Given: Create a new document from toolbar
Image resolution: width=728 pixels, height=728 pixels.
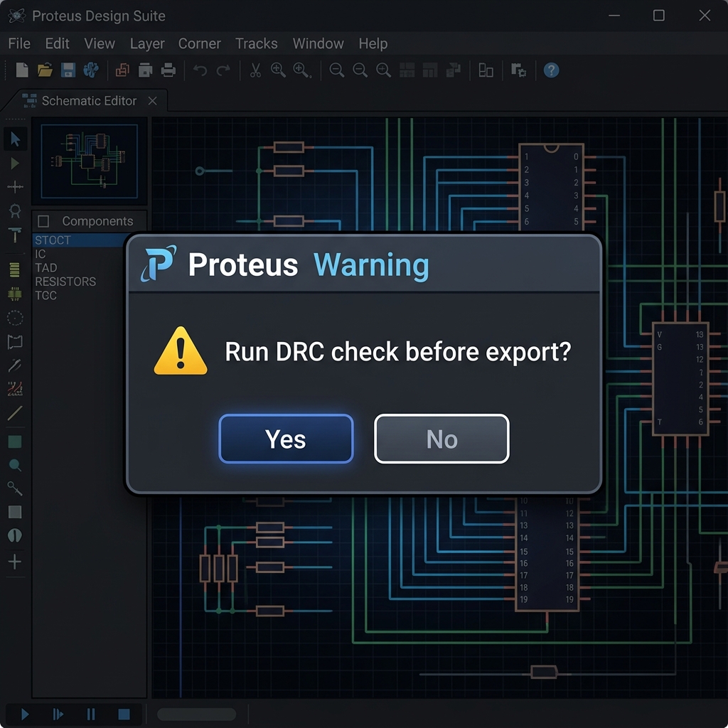Looking at the screenshot, I should click(x=22, y=70).
